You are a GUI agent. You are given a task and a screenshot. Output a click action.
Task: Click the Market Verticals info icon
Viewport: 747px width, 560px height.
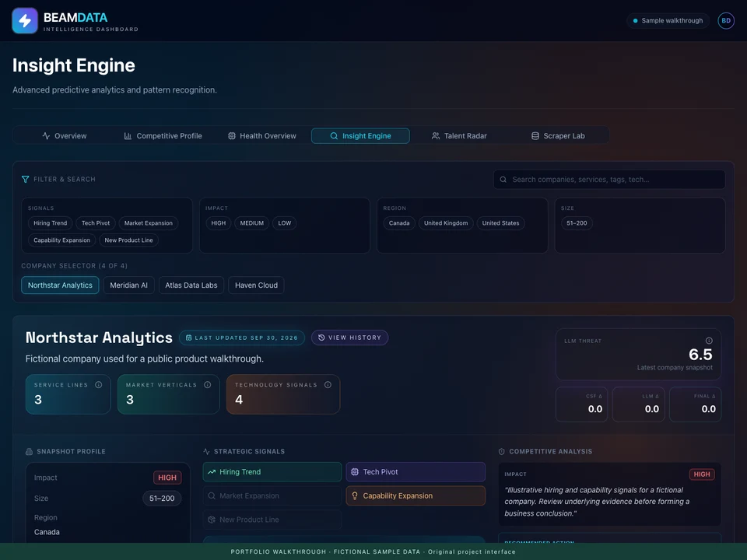pyautogui.click(x=207, y=385)
